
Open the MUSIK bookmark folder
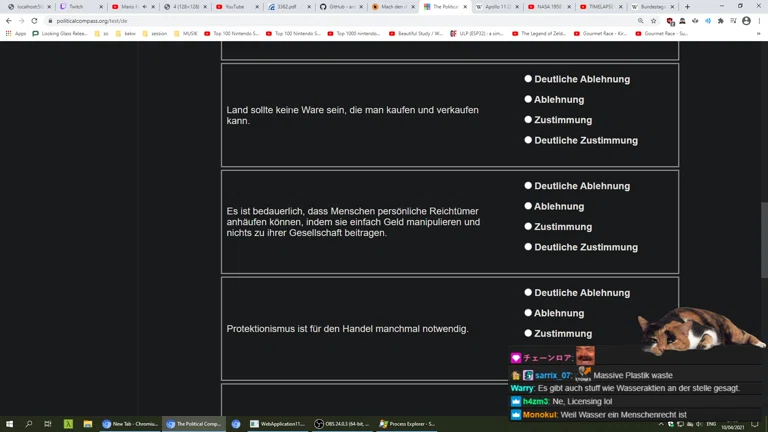[186, 34]
